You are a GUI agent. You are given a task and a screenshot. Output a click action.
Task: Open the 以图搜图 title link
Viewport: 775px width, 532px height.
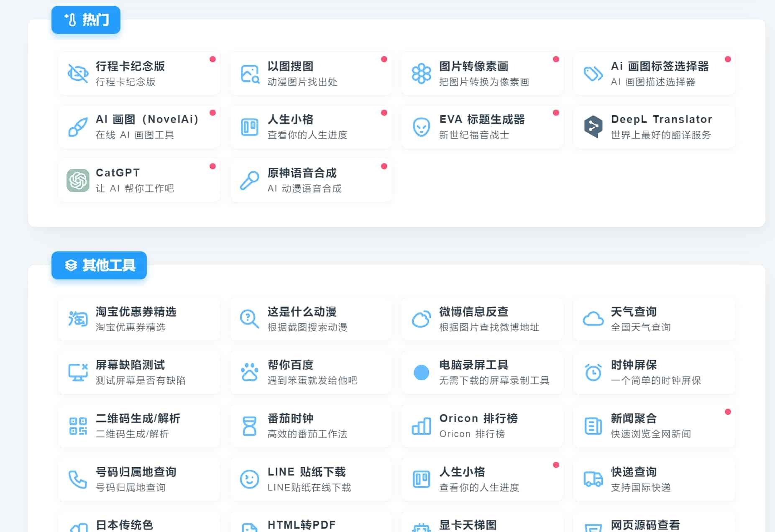coord(290,66)
